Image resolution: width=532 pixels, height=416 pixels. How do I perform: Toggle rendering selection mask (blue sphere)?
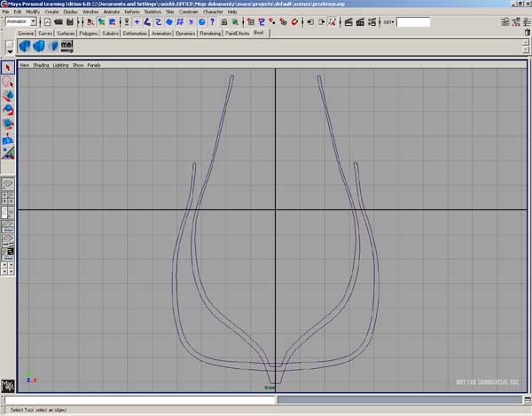(x=202, y=22)
